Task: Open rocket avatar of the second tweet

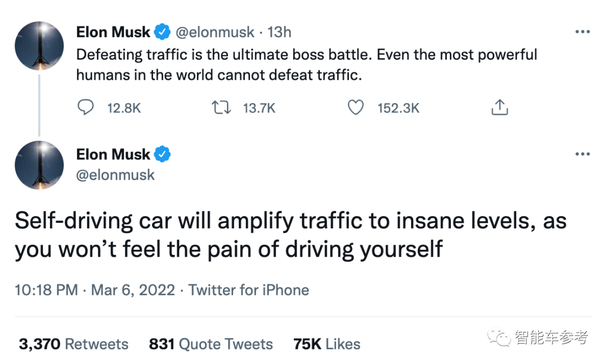Action: coord(39,165)
